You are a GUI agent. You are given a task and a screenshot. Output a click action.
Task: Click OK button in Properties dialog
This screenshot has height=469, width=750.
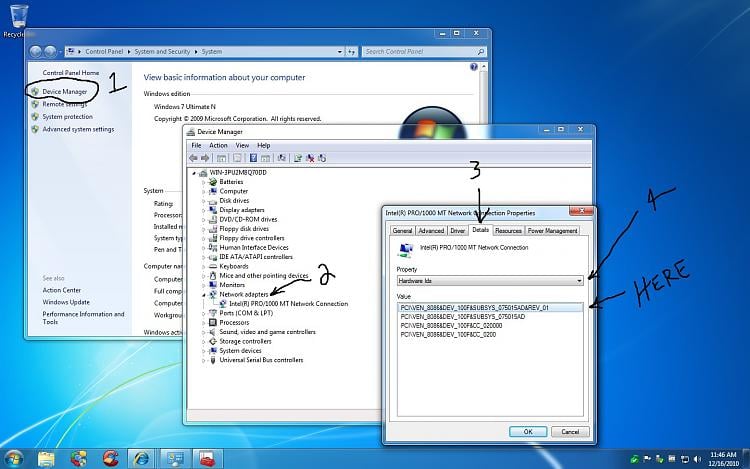pos(528,432)
